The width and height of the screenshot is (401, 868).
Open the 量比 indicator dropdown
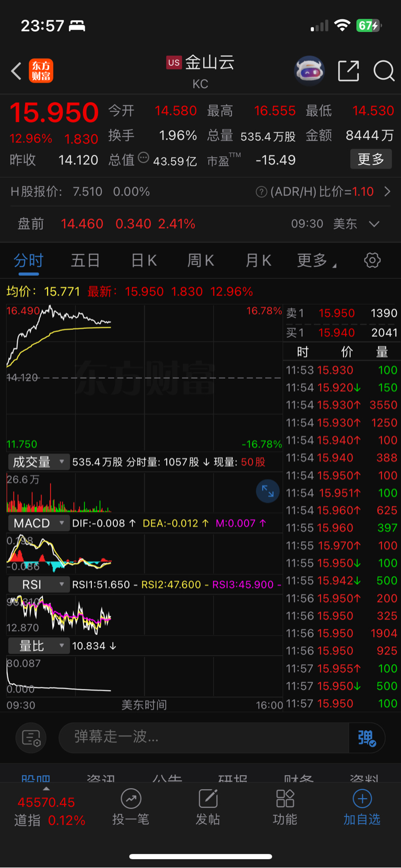coord(39,646)
